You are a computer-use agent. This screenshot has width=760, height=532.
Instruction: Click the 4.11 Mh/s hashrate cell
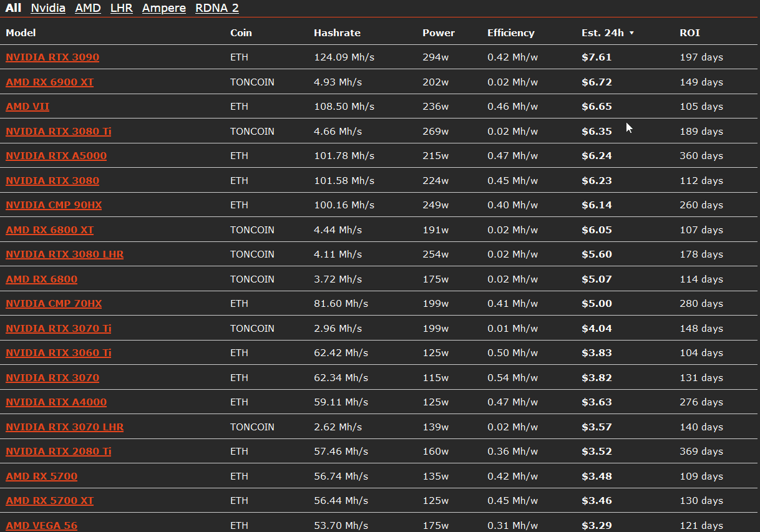pos(338,254)
